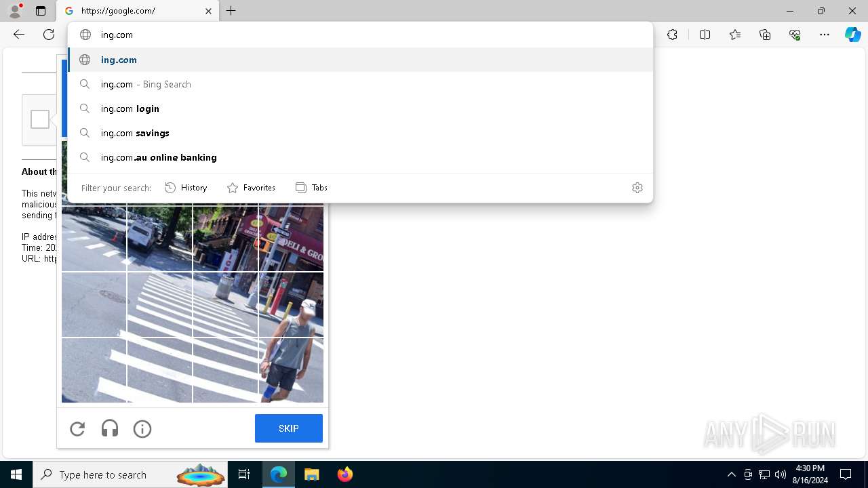Open captcha help info icon
The width and height of the screenshot is (868, 488).
(142, 428)
